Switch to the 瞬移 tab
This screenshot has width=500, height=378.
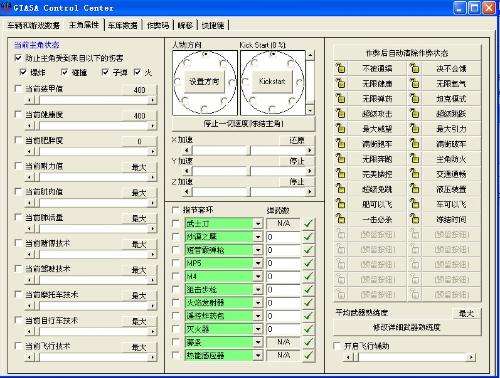(x=185, y=25)
